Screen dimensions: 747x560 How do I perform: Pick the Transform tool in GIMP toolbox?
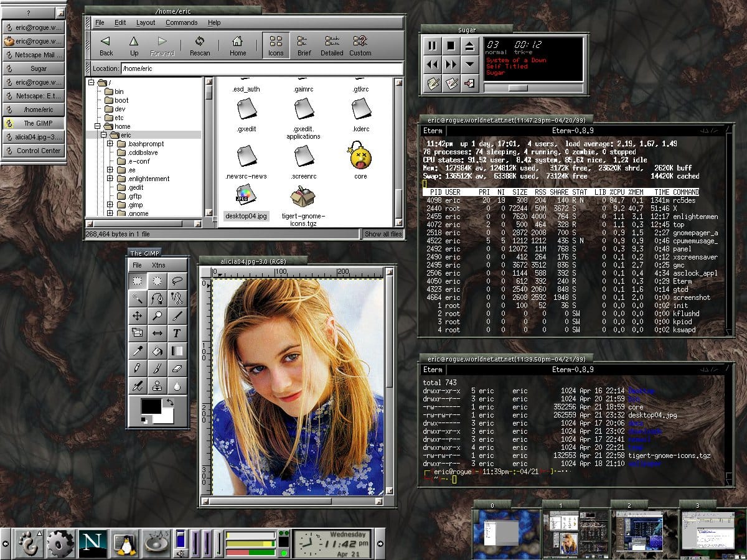(x=138, y=334)
